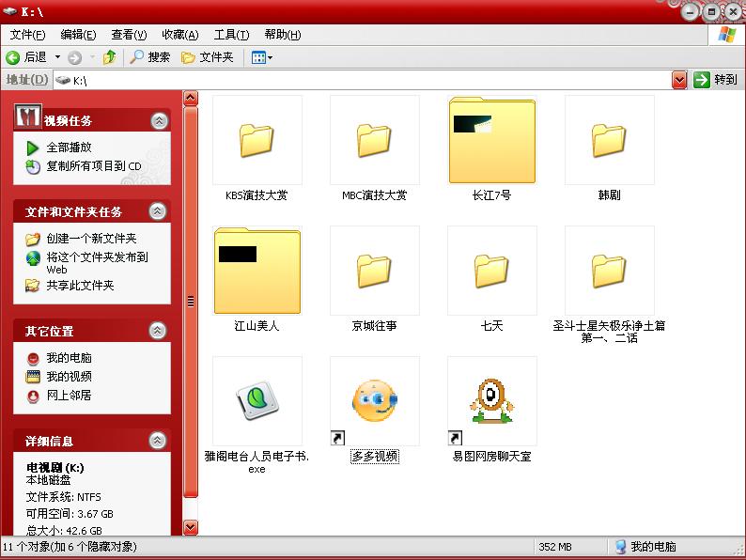Select the 韩剧 folder
This screenshot has width=746, height=560.
coord(610,140)
